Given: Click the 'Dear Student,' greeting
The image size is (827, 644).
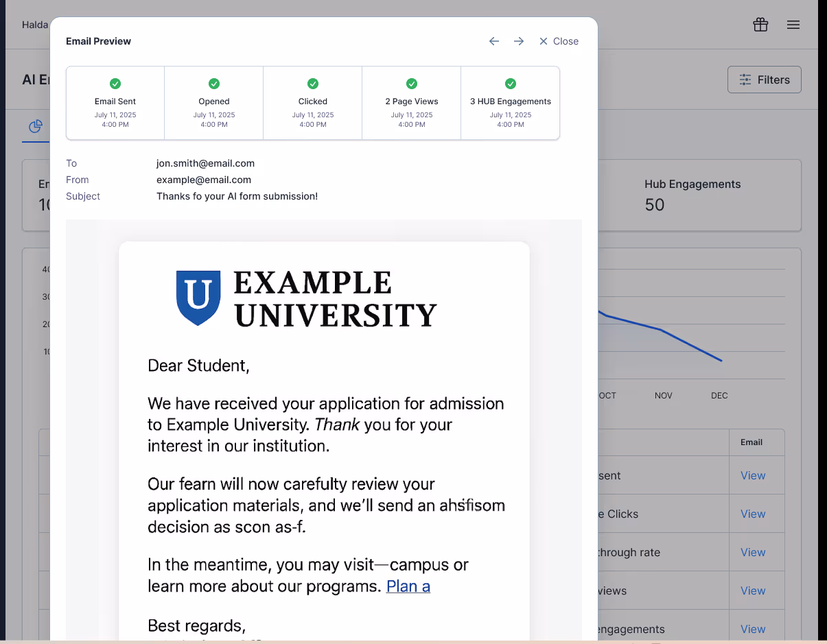Looking at the screenshot, I should pos(199,366).
